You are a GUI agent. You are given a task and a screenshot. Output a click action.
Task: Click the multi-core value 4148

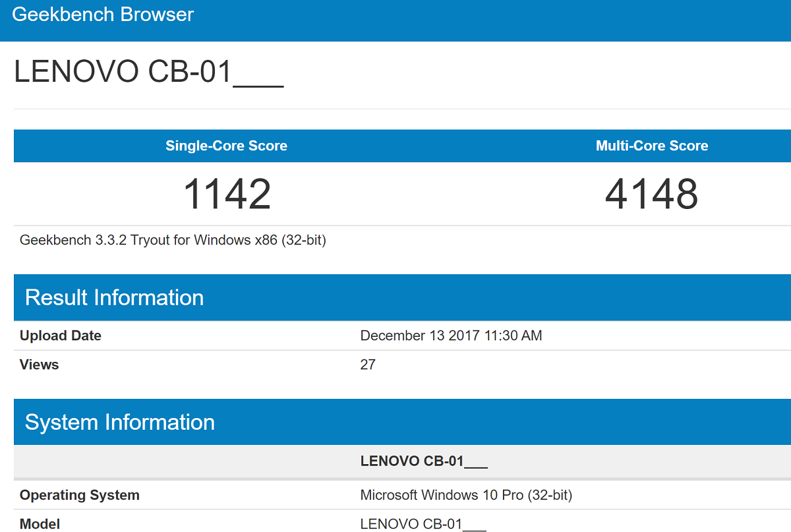point(652,194)
